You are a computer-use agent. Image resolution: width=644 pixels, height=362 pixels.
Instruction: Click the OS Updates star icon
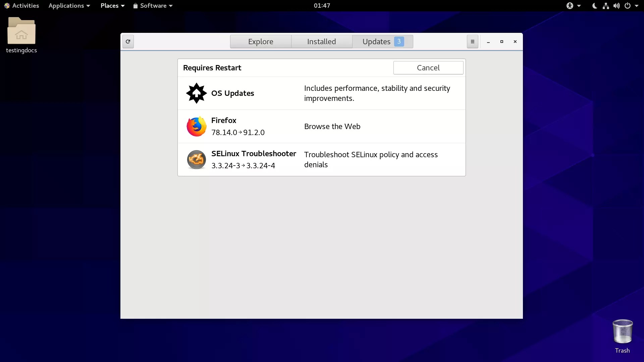(x=196, y=93)
